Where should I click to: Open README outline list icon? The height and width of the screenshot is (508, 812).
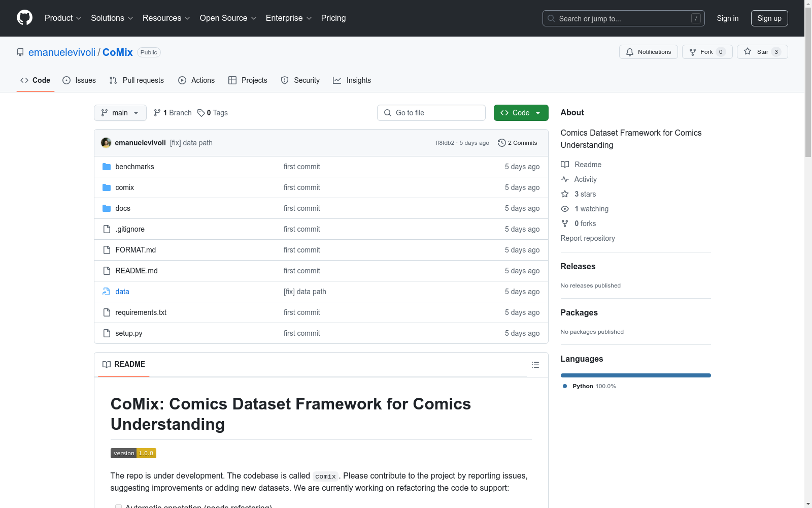(x=535, y=365)
